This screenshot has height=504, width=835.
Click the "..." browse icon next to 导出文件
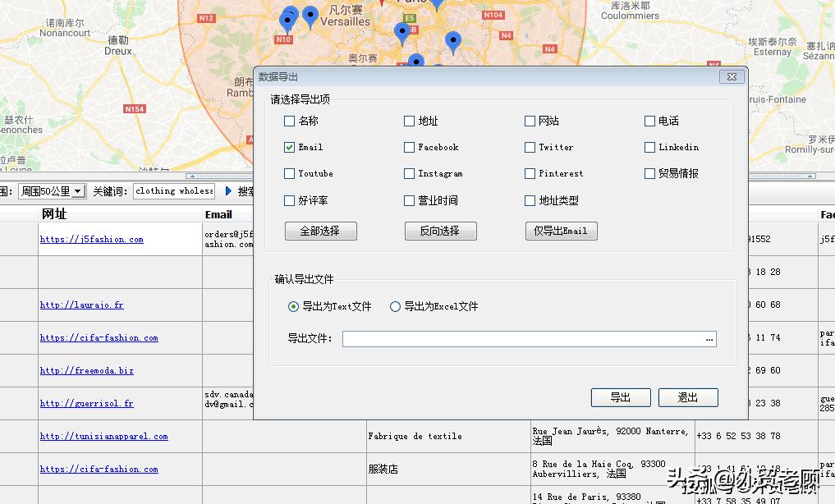coord(709,338)
